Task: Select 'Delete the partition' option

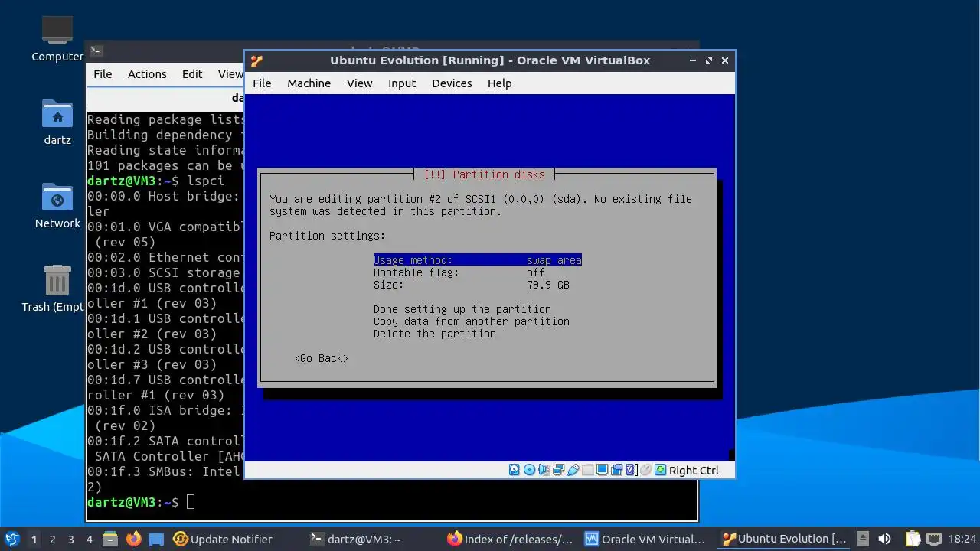Action: 435,334
